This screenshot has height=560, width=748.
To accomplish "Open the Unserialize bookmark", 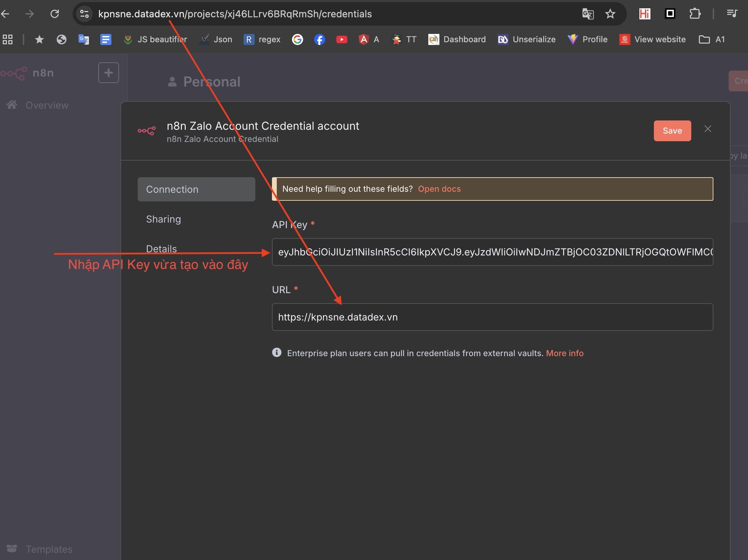I will (x=527, y=39).
